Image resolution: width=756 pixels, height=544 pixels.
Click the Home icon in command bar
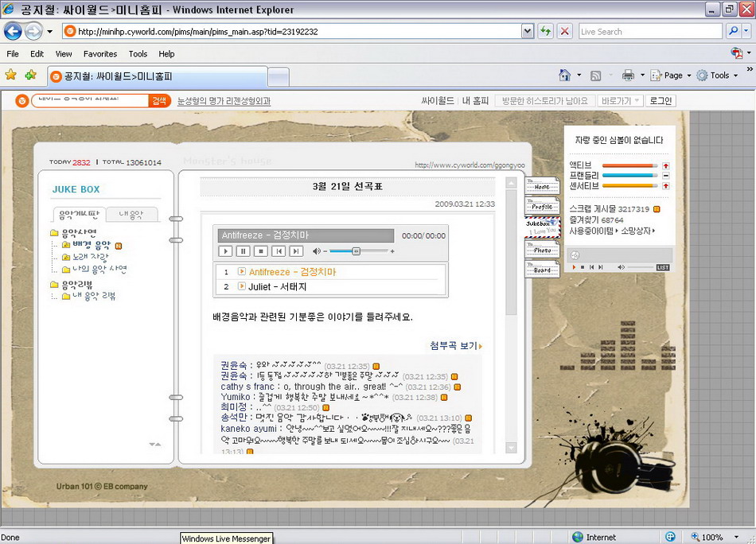tap(564, 76)
